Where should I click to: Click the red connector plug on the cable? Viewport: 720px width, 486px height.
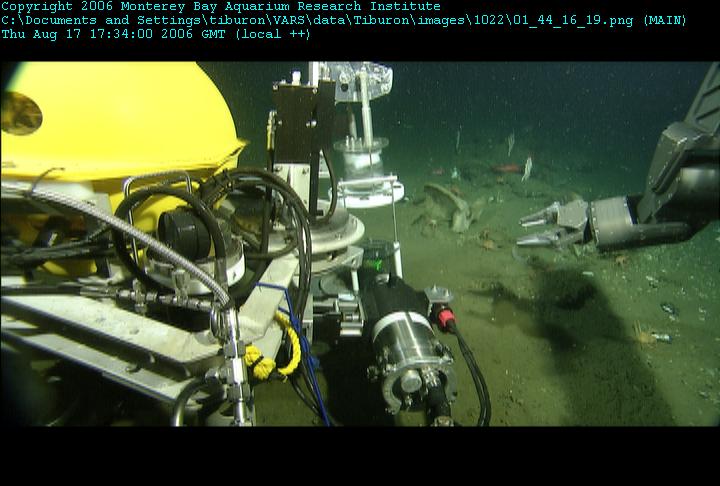point(445,318)
